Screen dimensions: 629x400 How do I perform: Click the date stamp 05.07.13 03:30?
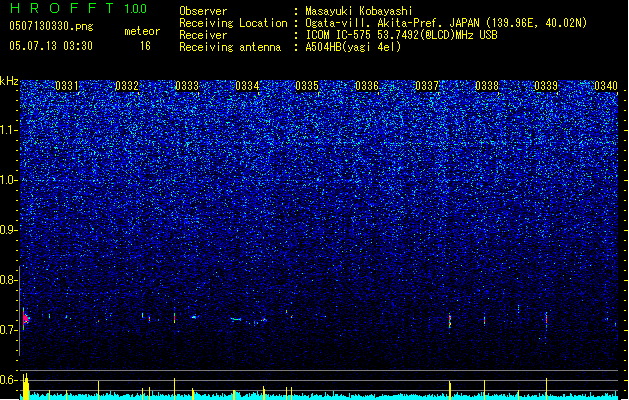[51, 46]
